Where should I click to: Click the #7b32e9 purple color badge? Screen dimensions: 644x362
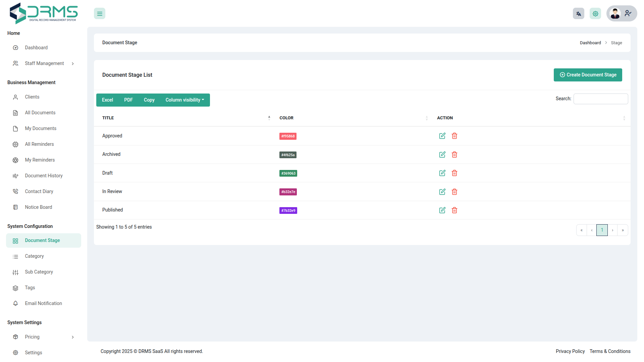pyautogui.click(x=288, y=210)
